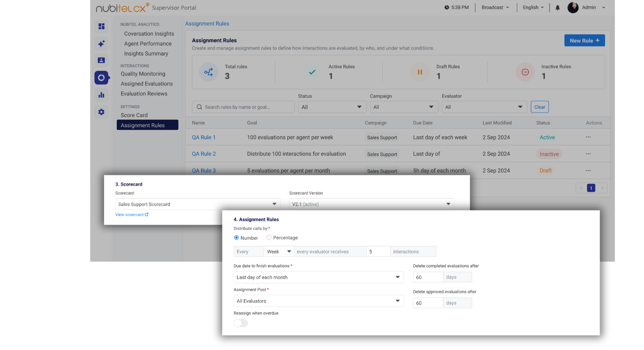Select the quality monitoring circle icon
Image resolution: width=644 pixels, height=350 pixels.
click(101, 78)
